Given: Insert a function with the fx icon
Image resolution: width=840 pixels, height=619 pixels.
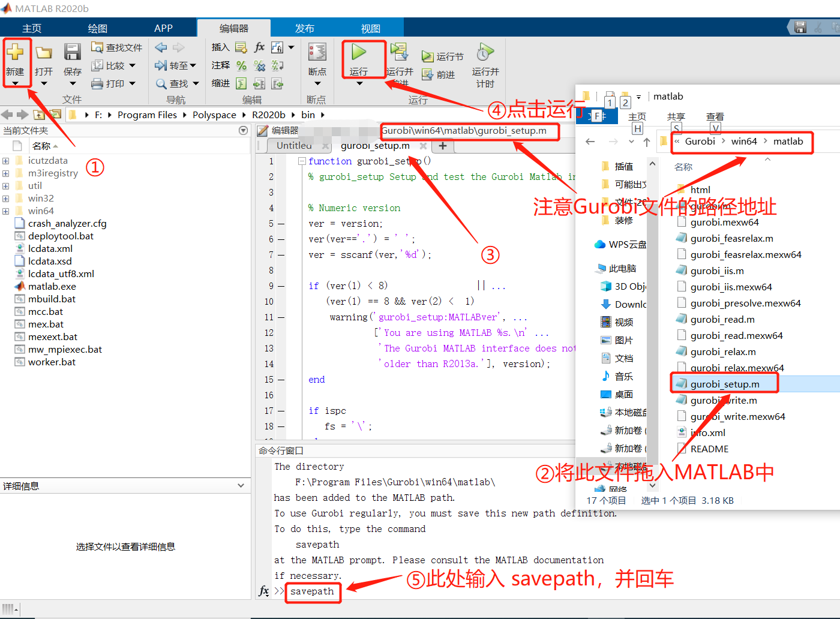Looking at the screenshot, I should [x=259, y=47].
